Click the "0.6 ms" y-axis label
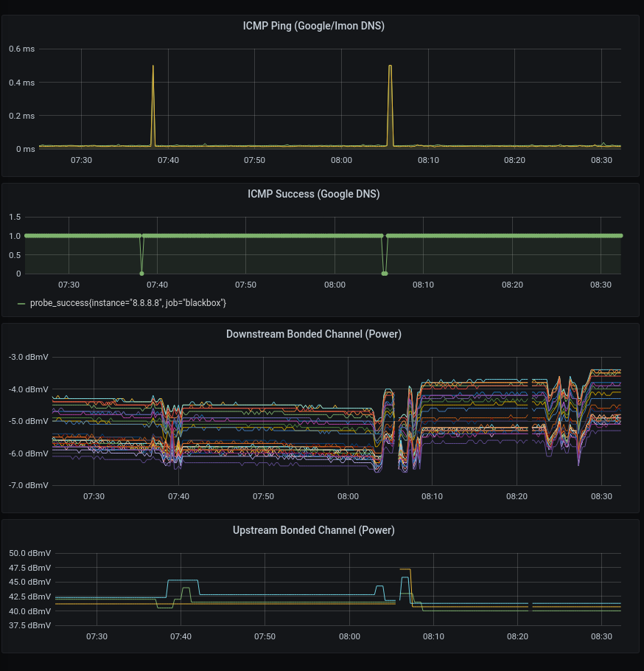 tap(22, 49)
